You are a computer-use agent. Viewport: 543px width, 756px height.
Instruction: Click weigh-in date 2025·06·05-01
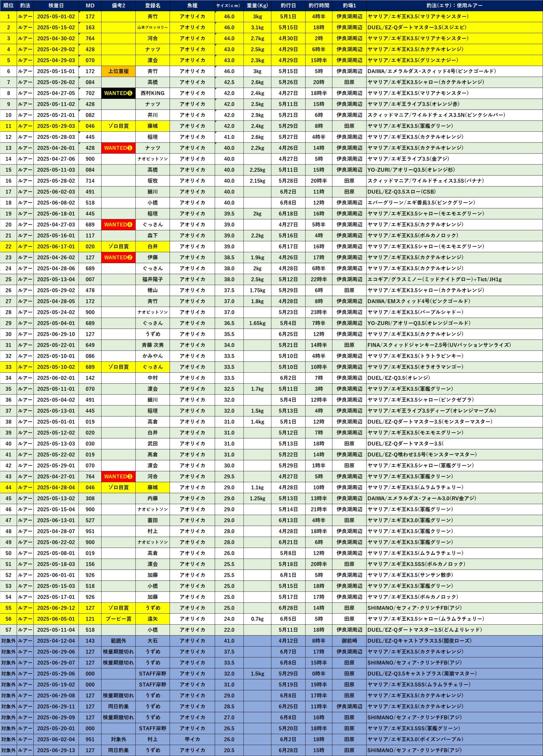click(x=56, y=619)
